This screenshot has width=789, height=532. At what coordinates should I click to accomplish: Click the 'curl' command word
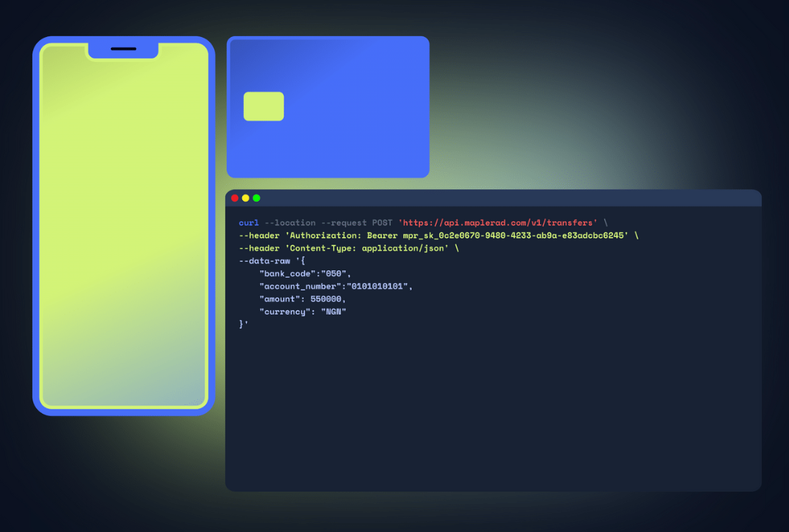(248, 222)
